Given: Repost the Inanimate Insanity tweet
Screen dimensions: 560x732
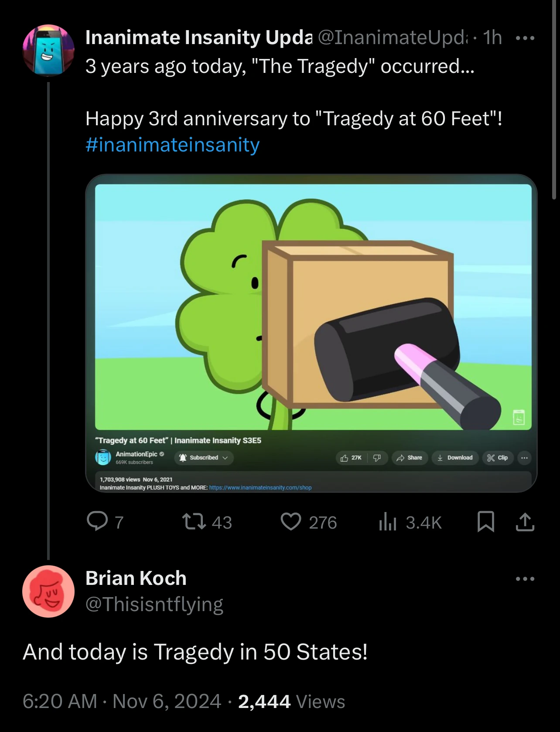Looking at the screenshot, I should click(x=195, y=522).
